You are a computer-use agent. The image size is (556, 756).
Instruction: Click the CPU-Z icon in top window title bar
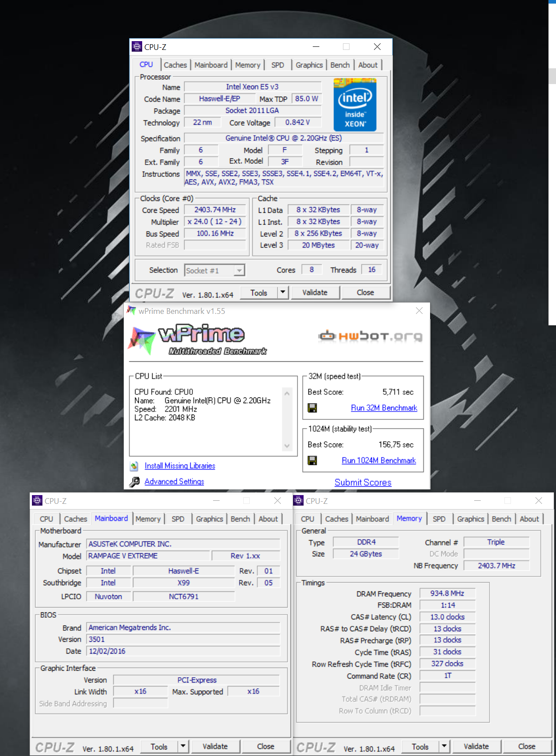(137, 46)
